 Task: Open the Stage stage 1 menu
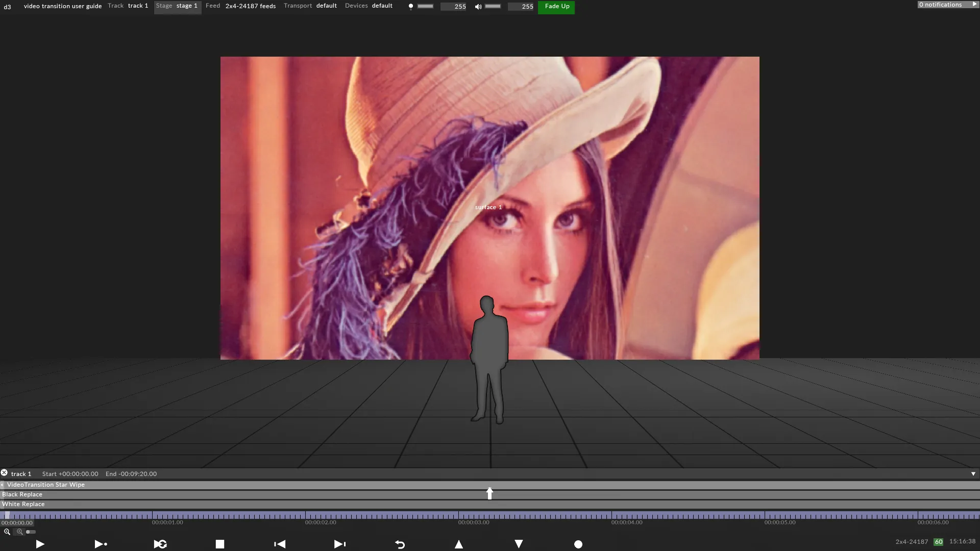[176, 6]
